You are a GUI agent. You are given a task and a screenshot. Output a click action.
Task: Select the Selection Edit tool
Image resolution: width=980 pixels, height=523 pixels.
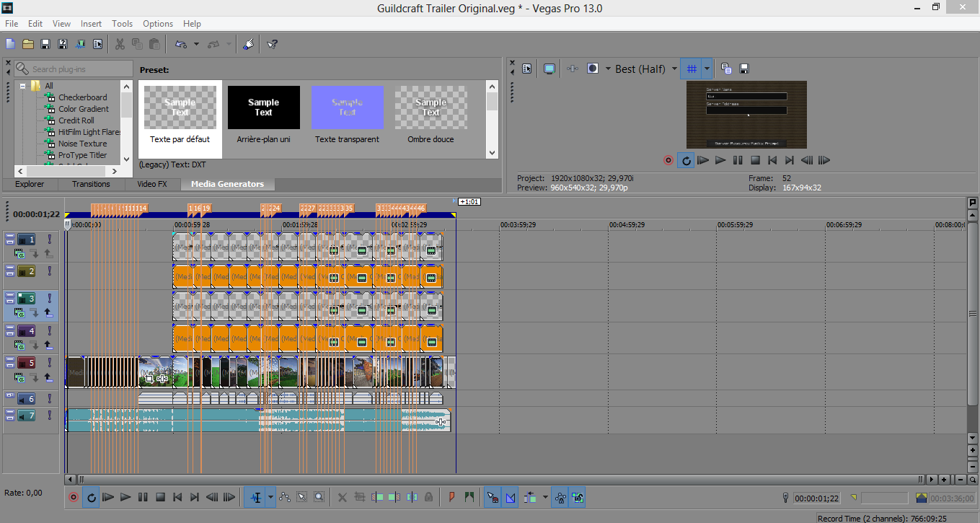(x=302, y=497)
